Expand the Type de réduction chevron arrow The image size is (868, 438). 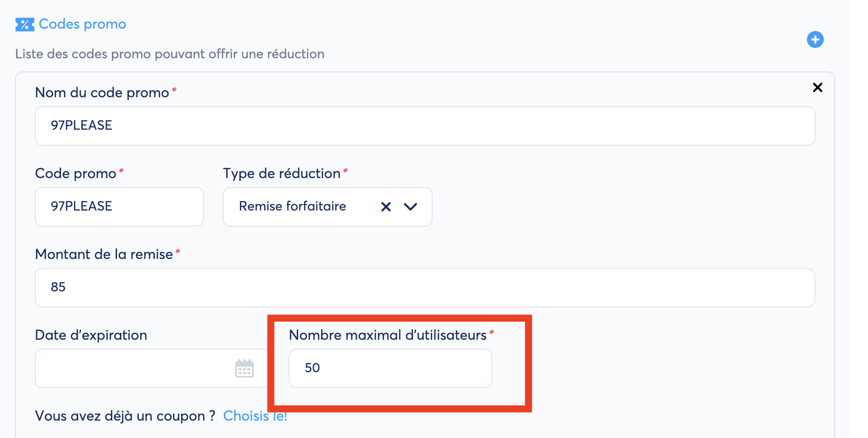tap(410, 207)
